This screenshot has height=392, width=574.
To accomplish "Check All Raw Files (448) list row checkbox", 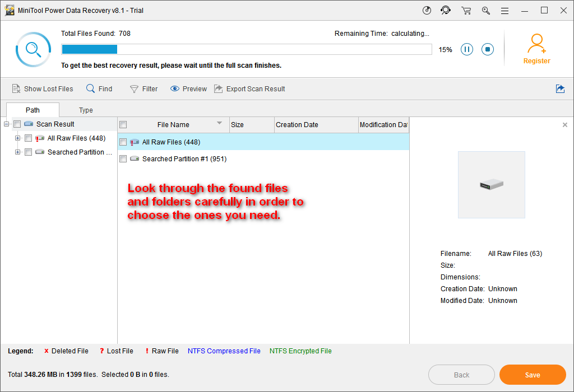I will [x=123, y=142].
